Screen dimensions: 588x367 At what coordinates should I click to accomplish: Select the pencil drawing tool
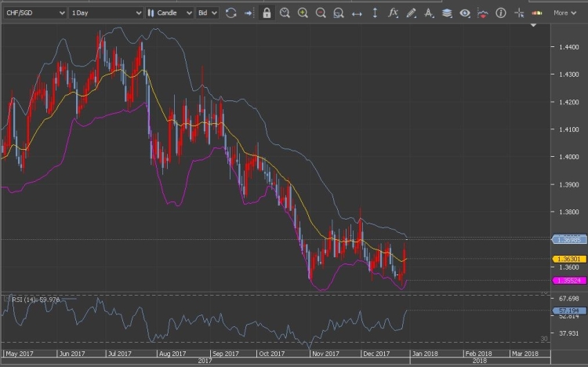coord(411,13)
